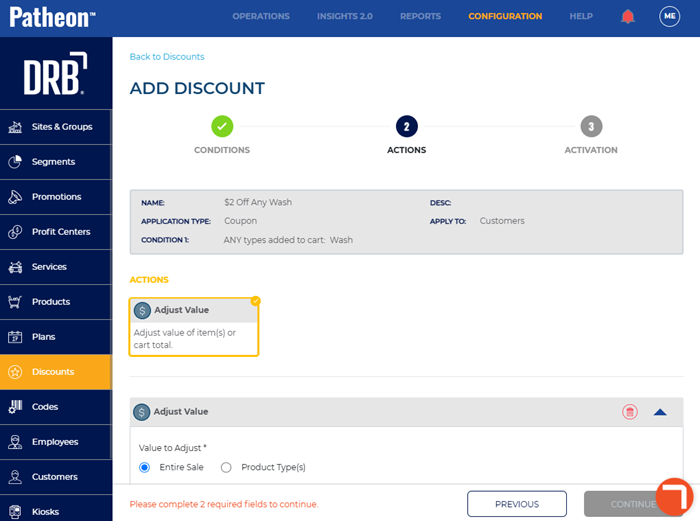
Task: Click the ADD DISCOUNT heading
Action: click(197, 88)
